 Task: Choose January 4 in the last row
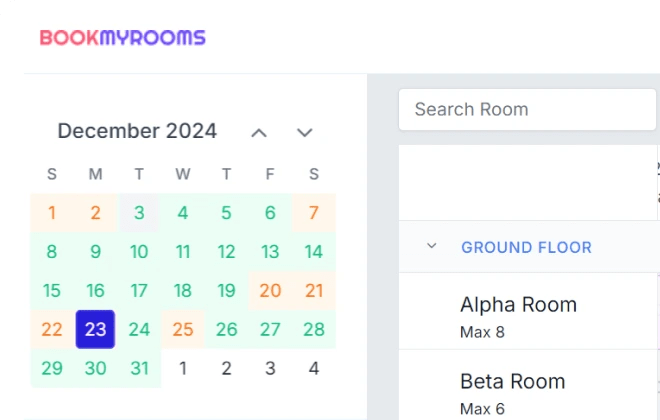(x=314, y=369)
